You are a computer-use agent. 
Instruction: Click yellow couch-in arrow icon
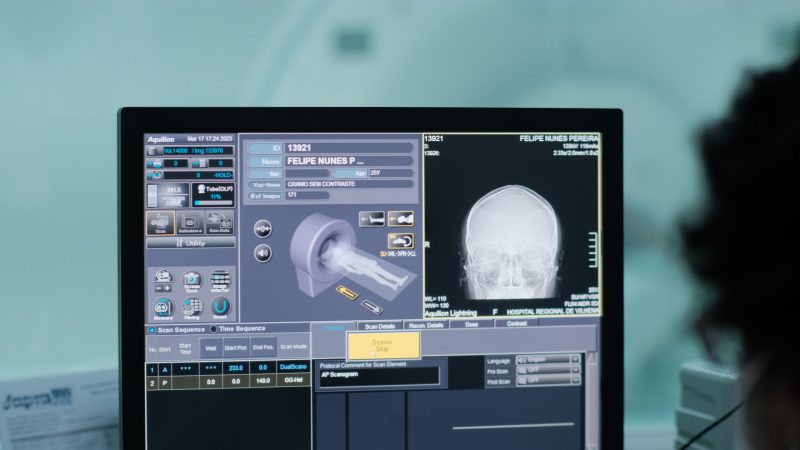click(346, 292)
